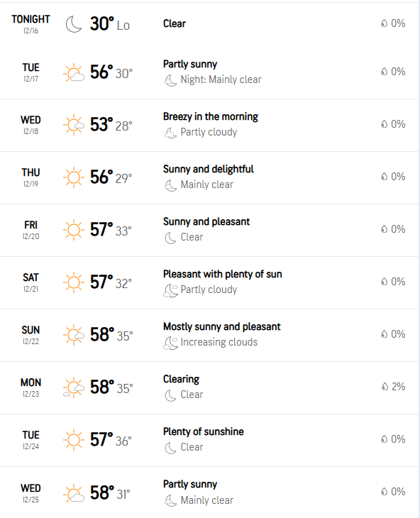Click the partly sunny icon for WED 12/25
This screenshot has width=420, height=518.
point(74,493)
